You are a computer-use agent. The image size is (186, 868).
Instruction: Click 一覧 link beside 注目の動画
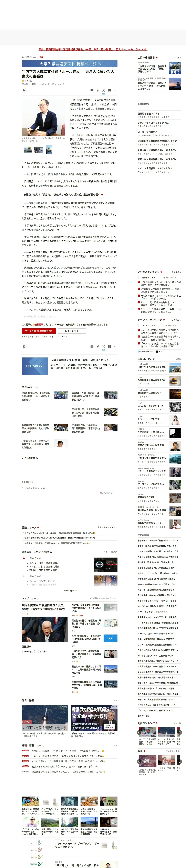pyautogui.click(x=115, y=700)
